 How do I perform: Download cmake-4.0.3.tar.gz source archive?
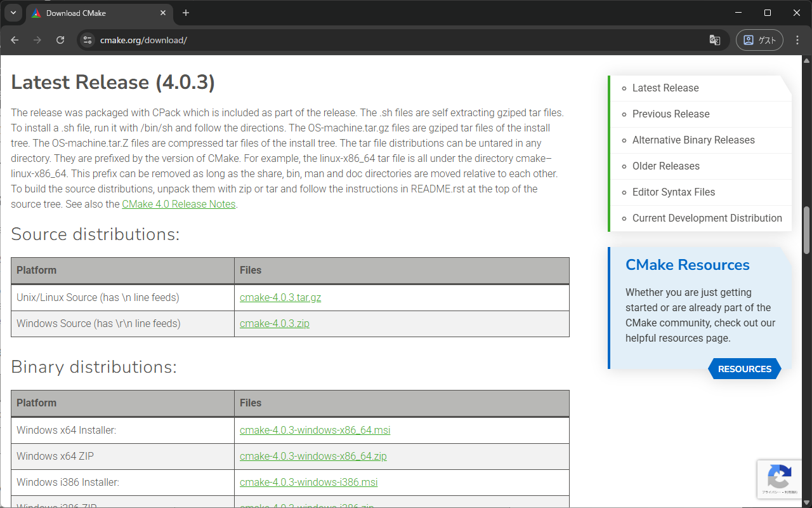[280, 297]
